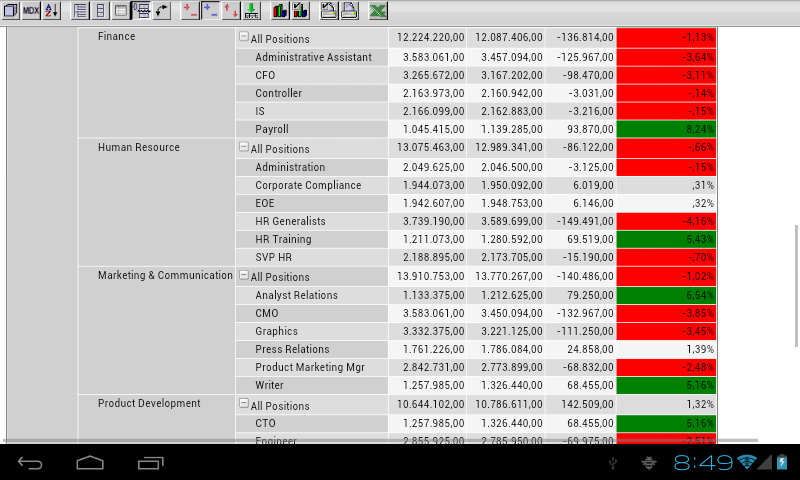This screenshot has height=480, width=800.
Task: Tap the USB debugging bug icon
Action: (648, 463)
